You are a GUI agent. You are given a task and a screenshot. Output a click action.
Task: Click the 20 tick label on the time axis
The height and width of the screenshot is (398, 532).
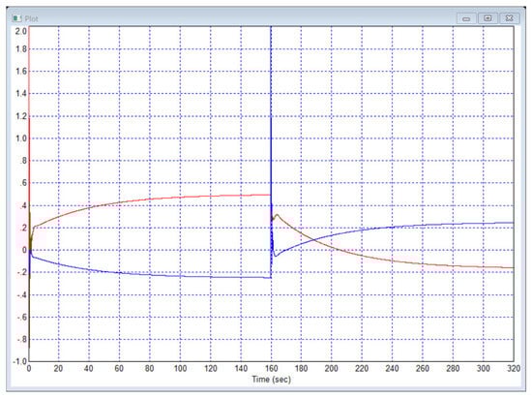click(x=58, y=368)
